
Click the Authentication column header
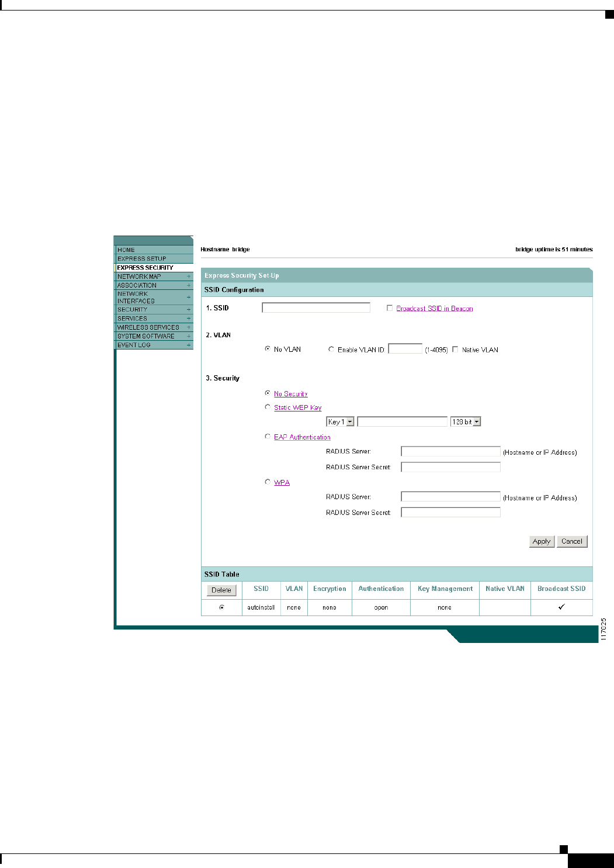381,589
